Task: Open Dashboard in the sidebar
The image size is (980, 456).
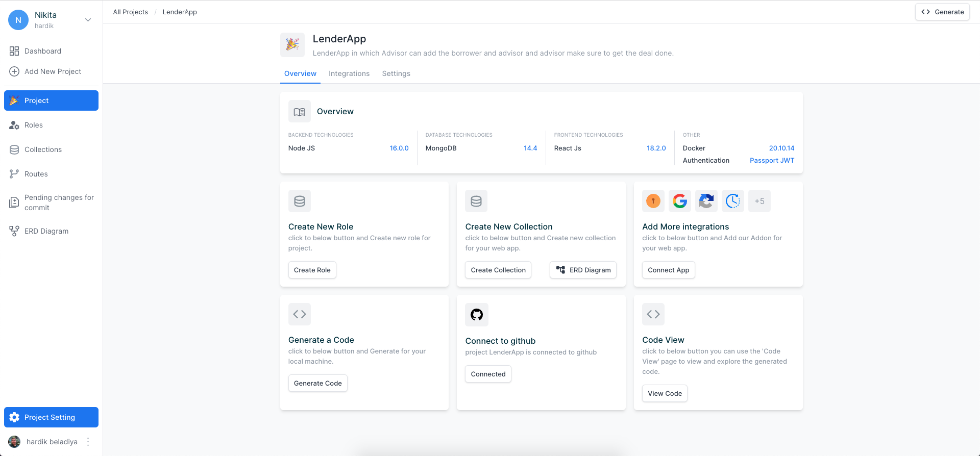Action: pos(51,51)
